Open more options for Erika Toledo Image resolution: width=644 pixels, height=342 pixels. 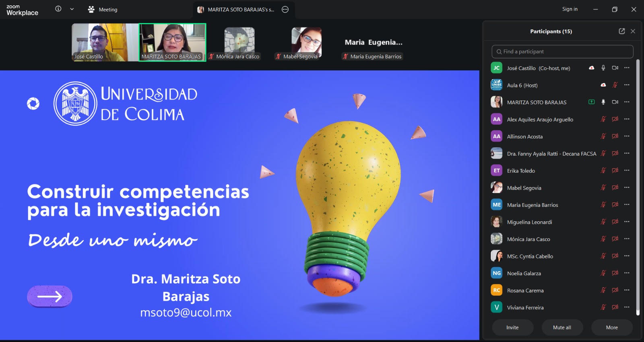pyautogui.click(x=627, y=171)
